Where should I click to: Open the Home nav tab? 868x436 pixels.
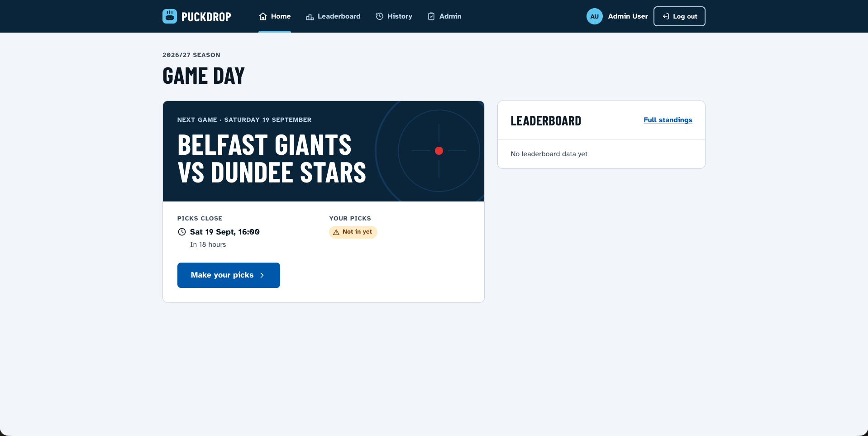pyautogui.click(x=275, y=16)
